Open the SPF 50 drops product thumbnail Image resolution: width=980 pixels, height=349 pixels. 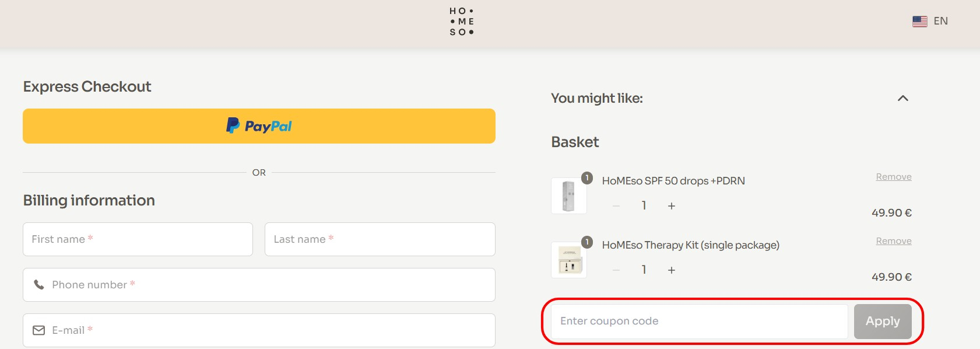[568, 196]
